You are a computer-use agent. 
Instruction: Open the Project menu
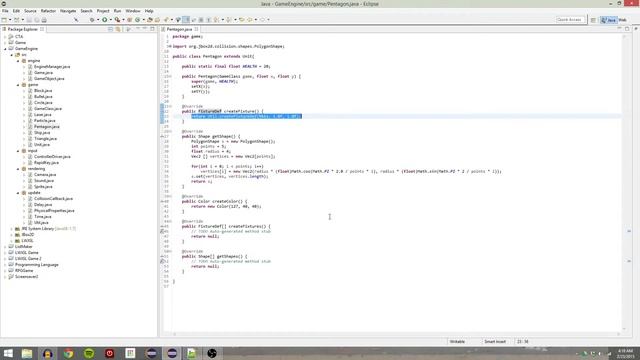click(103, 11)
